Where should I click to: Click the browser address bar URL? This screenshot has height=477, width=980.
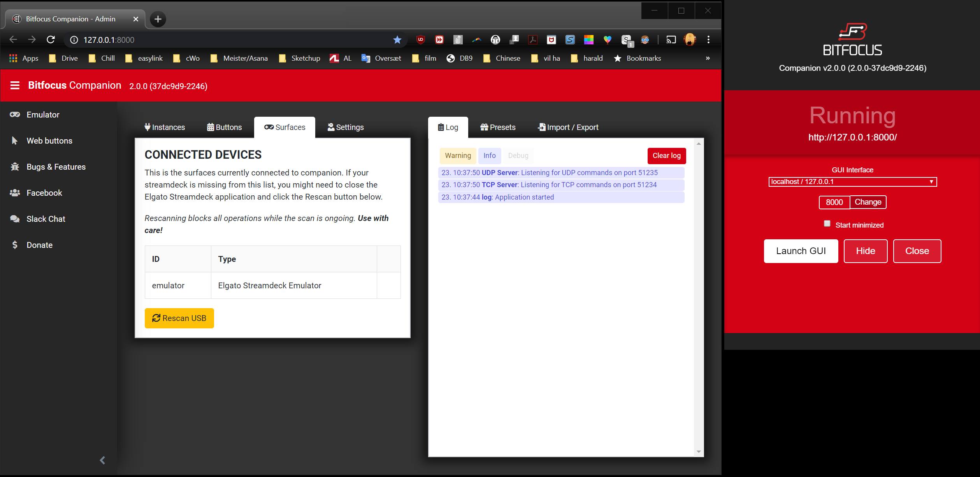(109, 40)
